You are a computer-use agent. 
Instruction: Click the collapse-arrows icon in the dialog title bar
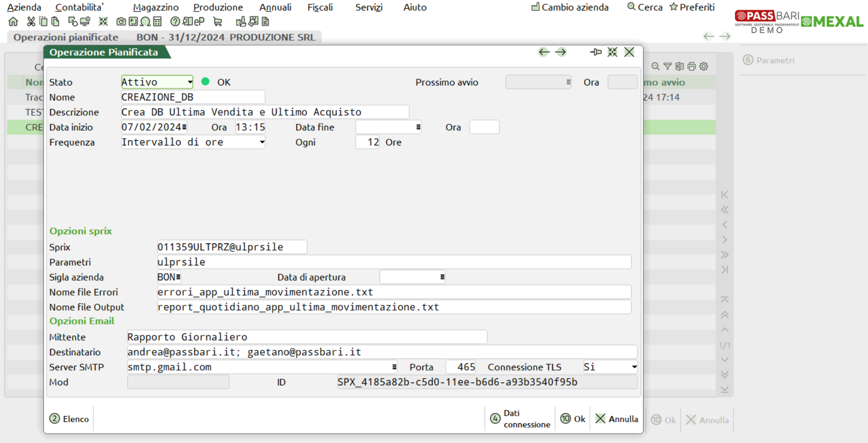612,52
